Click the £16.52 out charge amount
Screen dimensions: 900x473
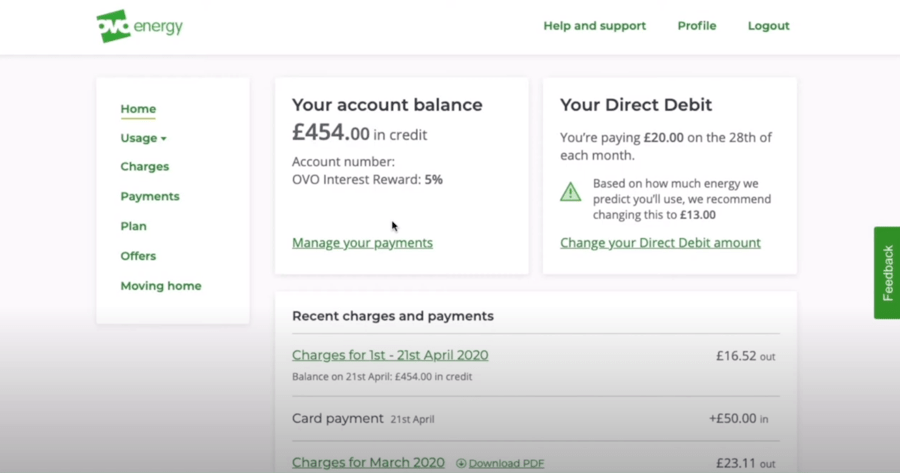tap(746, 356)
